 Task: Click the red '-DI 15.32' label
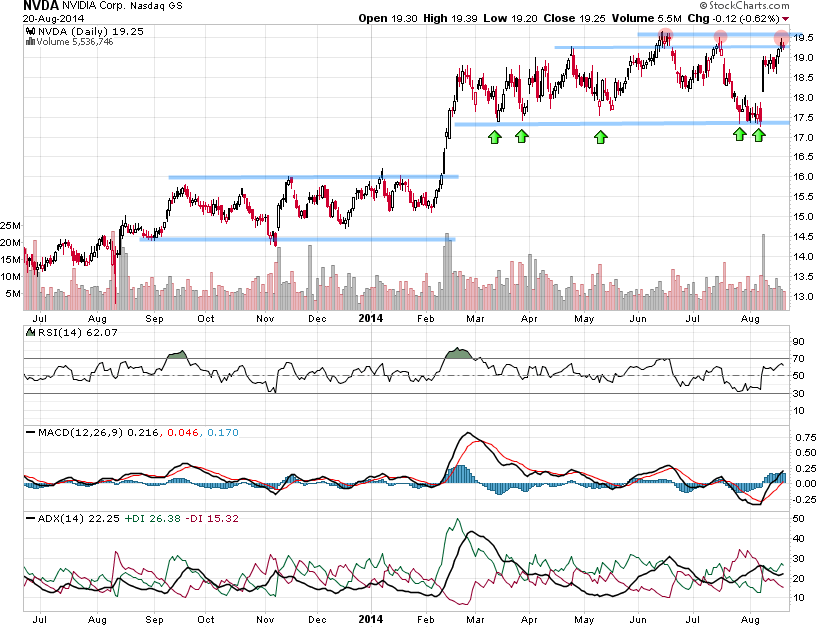212,518
